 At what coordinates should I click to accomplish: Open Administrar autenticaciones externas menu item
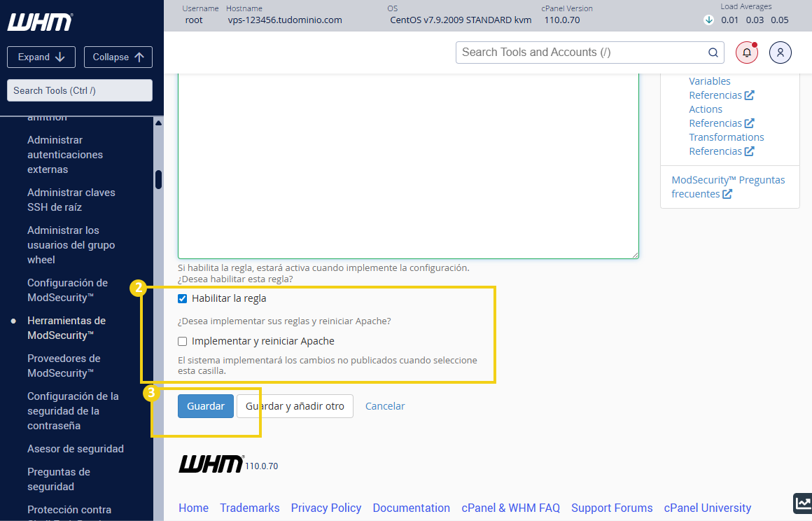[x=65, y=154]
